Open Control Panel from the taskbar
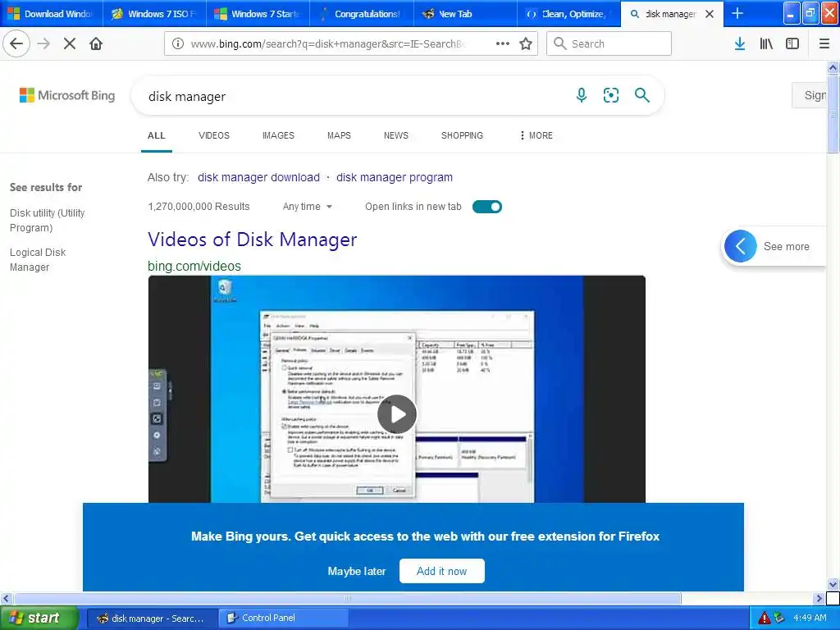The image size is (840, 630). tap(283, 618)
